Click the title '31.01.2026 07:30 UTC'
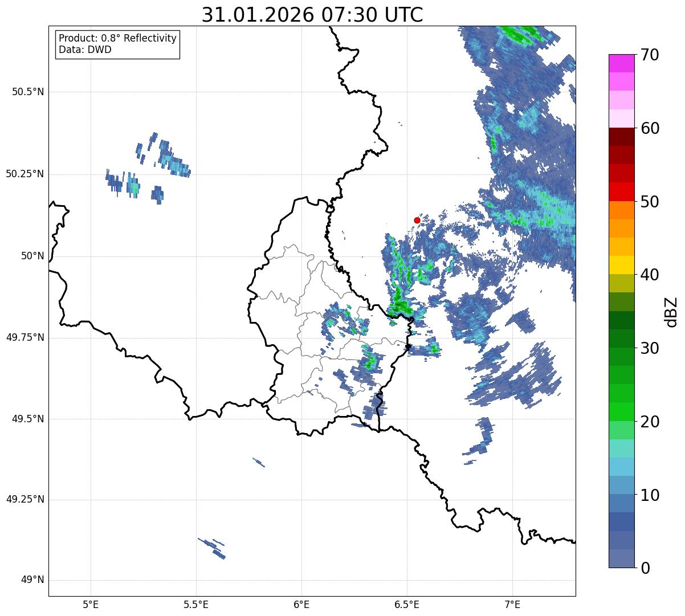Screen dimensions: 685x616 click(x=312, y=15)
